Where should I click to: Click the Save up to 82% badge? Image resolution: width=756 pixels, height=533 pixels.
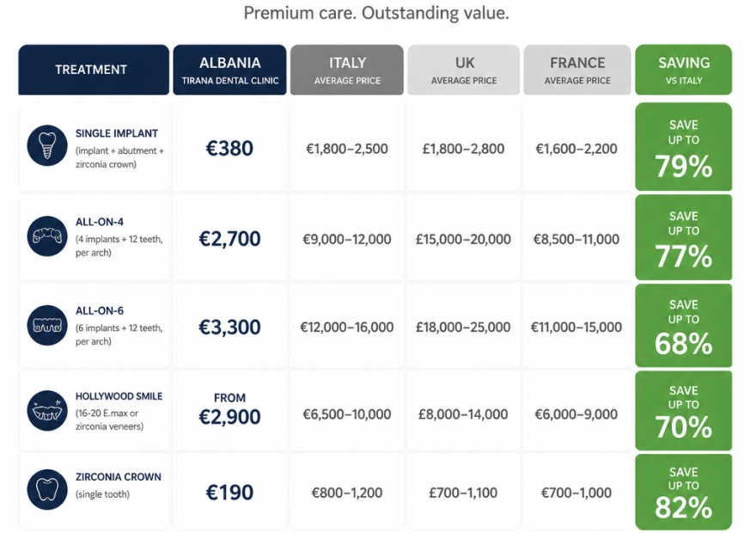pyautogui.click(x=684, y=492)
